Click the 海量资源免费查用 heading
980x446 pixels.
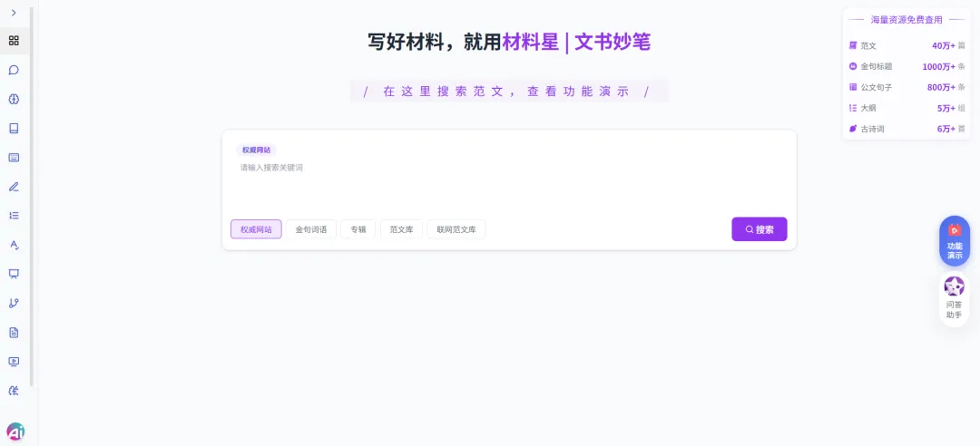tap(906, 20)
